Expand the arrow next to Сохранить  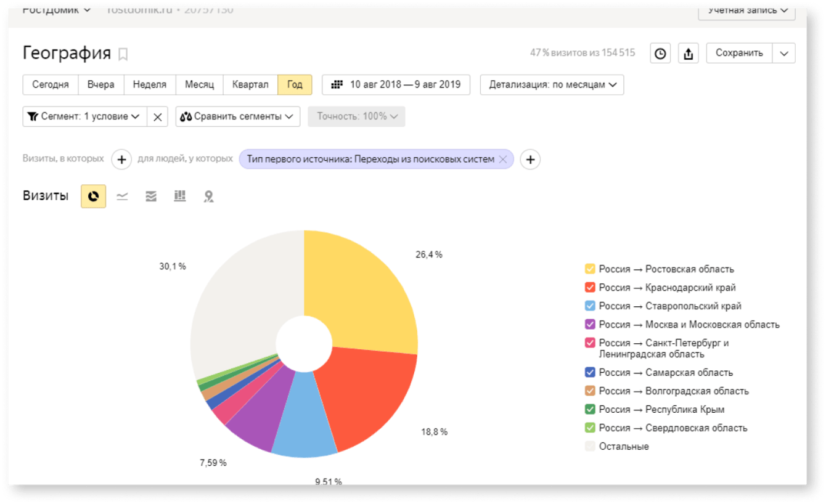(784, 53)
